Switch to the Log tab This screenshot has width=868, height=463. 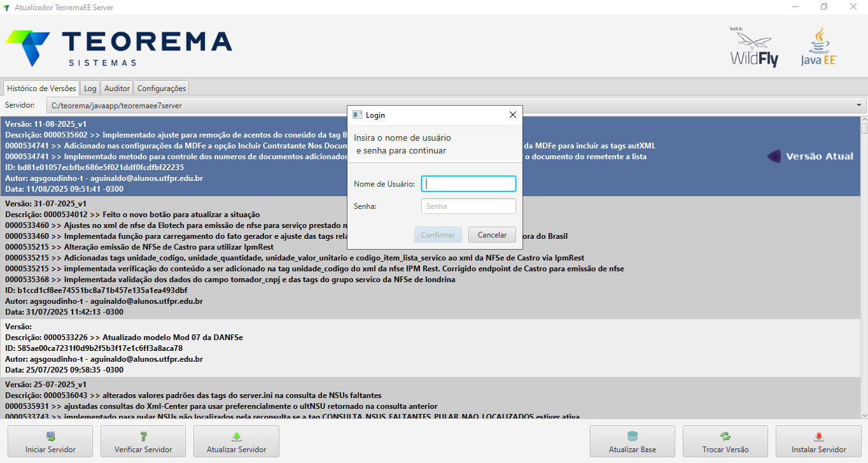(x=90, y=89)
